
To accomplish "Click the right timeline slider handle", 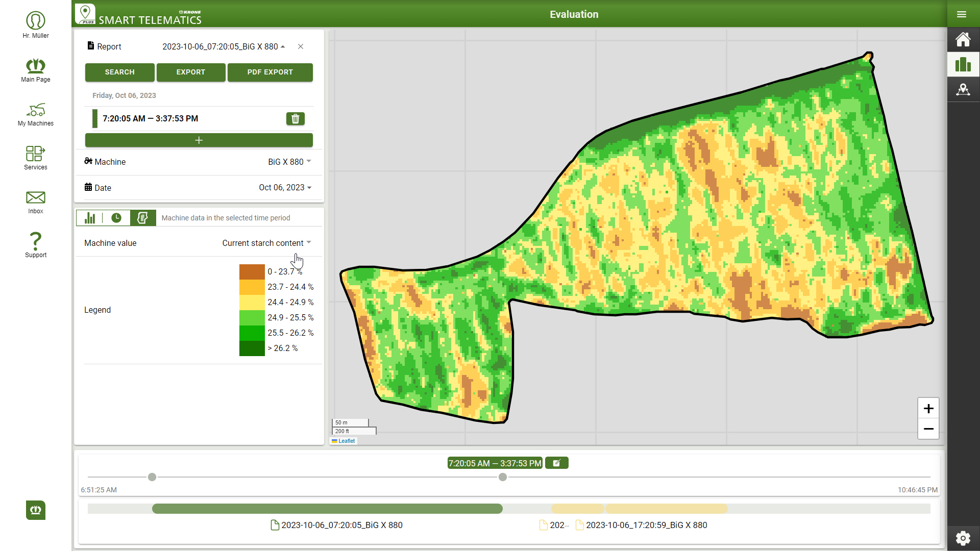I will (x=503, y=477).
